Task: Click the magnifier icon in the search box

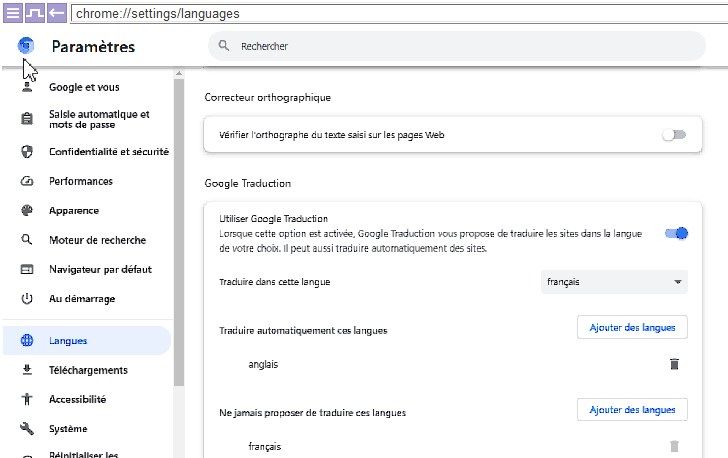Action: [x=224, y=46]
